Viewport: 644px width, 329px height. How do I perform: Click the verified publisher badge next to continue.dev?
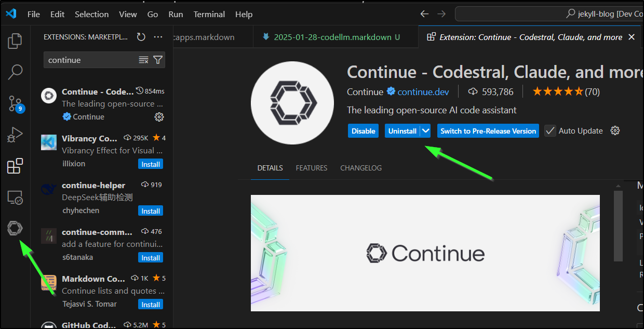[x=391, y=91]
